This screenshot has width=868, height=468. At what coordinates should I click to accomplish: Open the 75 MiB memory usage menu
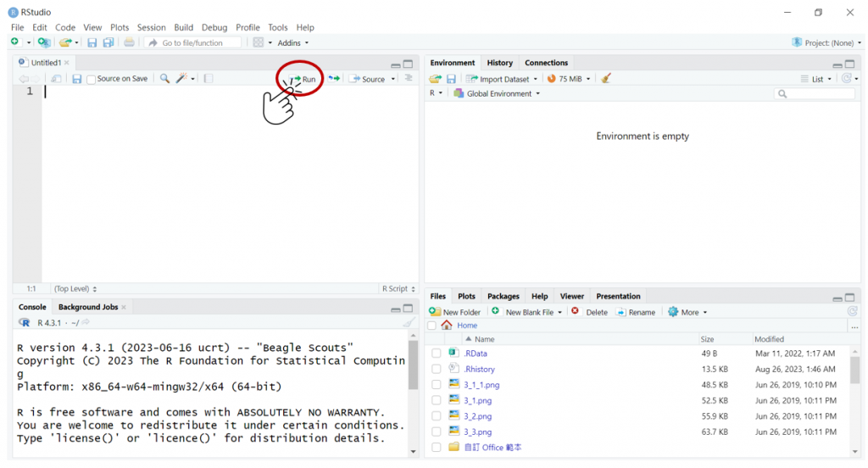(569, 79)
